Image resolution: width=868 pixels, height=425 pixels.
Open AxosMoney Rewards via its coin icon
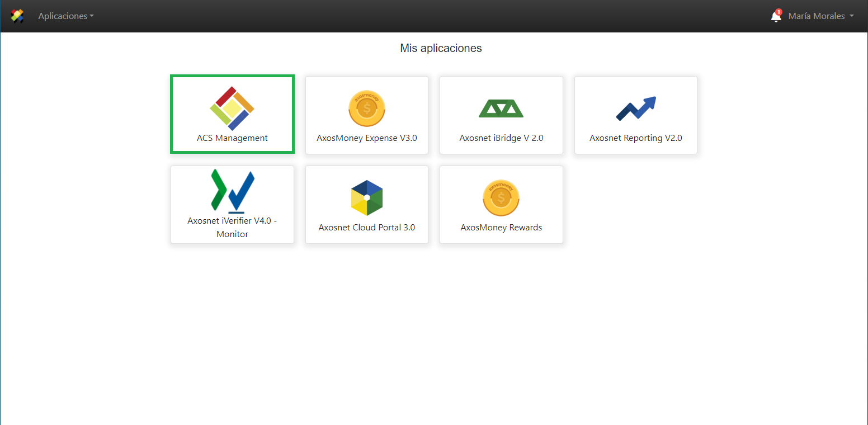coord(501,198)
